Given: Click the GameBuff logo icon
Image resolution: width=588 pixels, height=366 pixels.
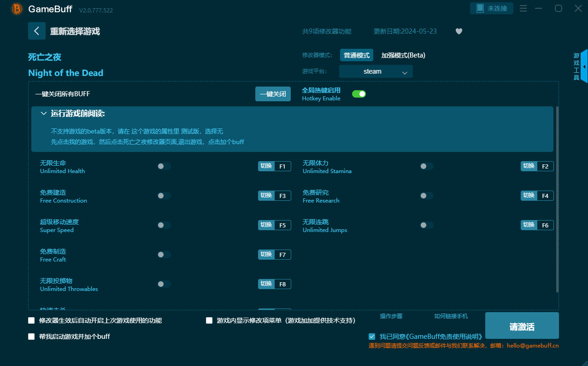Looking at the screenshot, I should coord(17,9).
